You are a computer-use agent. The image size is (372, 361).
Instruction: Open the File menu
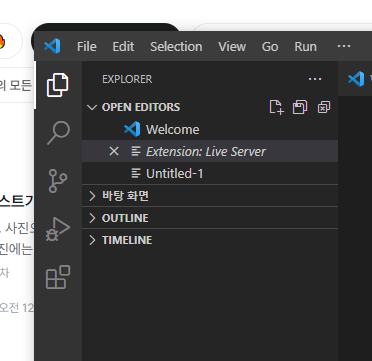point(87,46)
